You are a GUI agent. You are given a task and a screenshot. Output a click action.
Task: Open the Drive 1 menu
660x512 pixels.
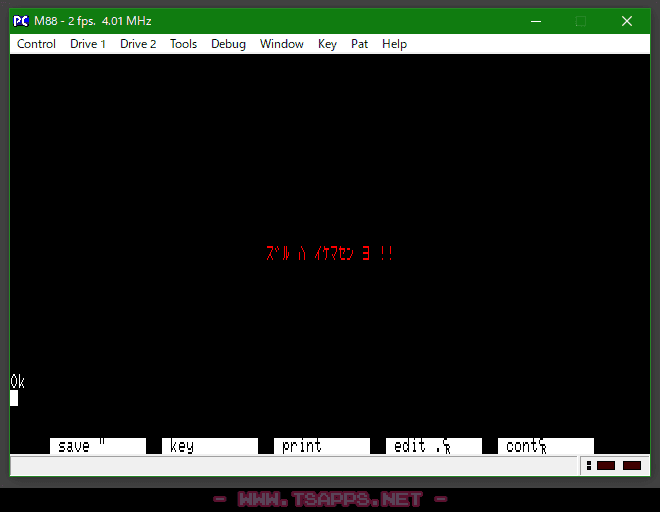click(88, 44)
